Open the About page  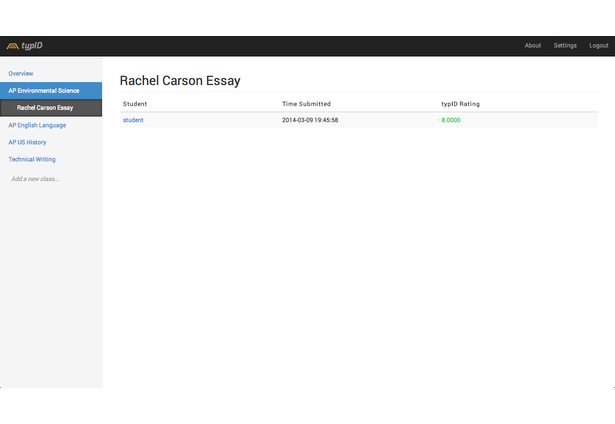[x=533, y=45]
